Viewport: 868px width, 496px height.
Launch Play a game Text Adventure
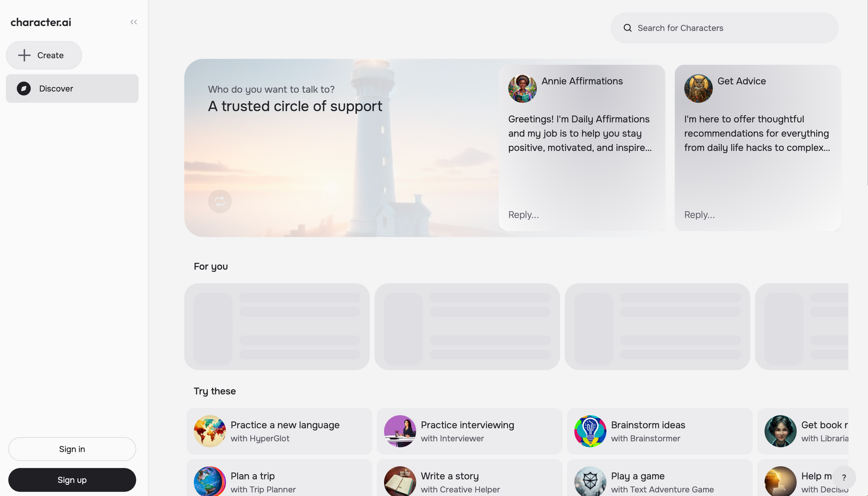coord(659,481)
